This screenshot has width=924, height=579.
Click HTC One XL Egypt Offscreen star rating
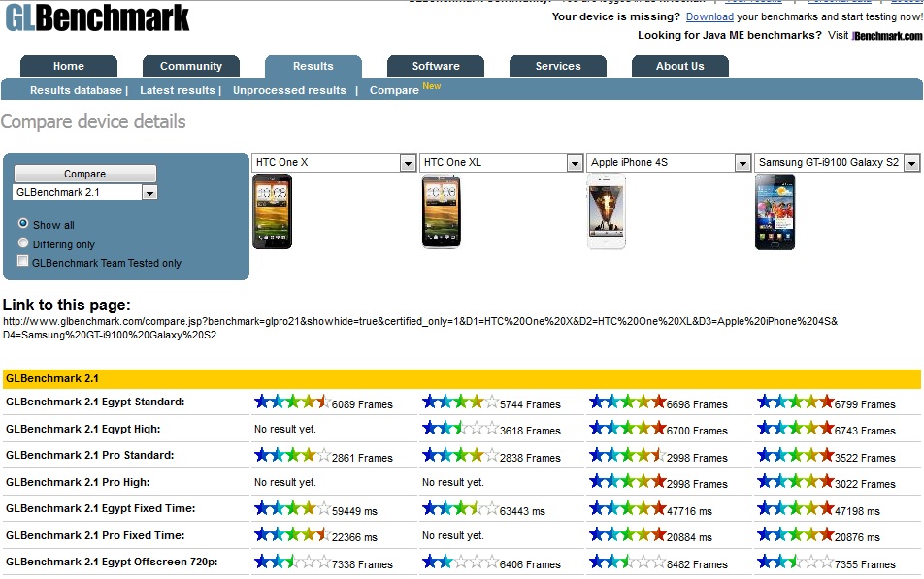tap(460, 563)
